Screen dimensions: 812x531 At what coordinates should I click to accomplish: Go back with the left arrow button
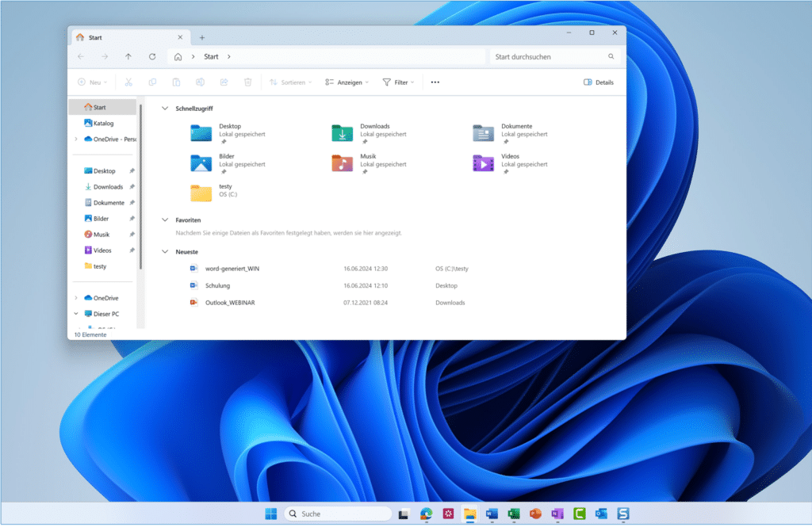tap(81, 57)
